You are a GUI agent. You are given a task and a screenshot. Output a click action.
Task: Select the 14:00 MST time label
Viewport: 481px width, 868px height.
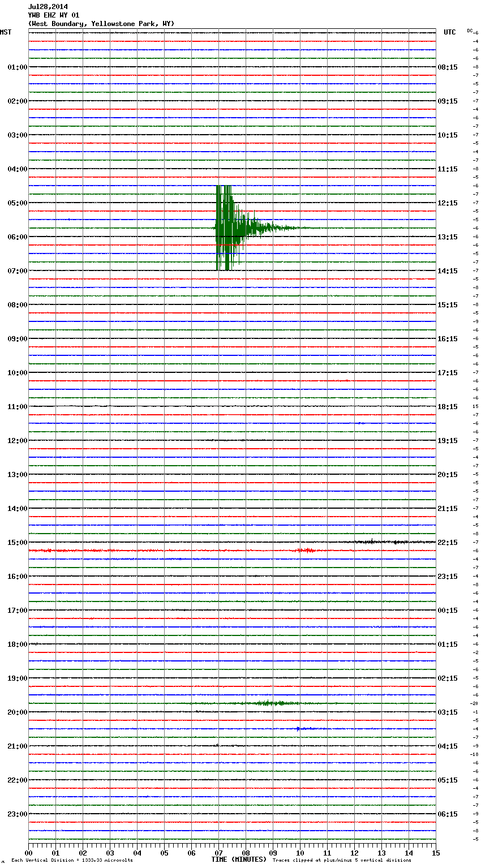tap(18, 509)
